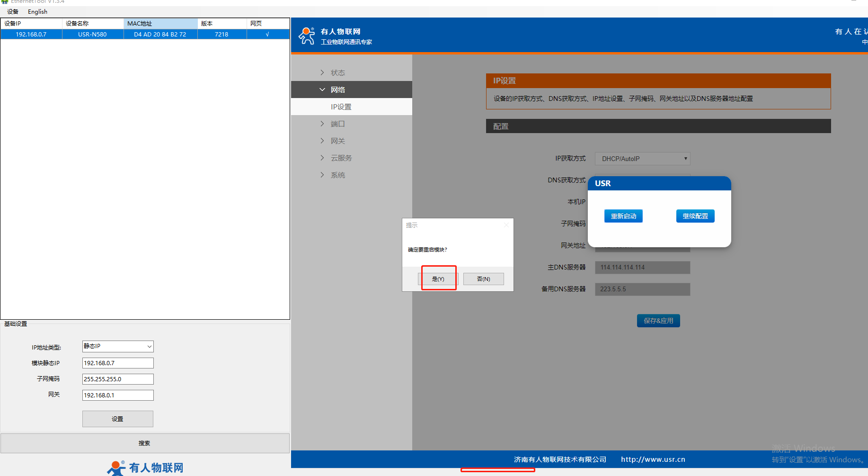Open the IP地址类型 dropdown
The image size is (868, 476).
[x=118, y=346]
